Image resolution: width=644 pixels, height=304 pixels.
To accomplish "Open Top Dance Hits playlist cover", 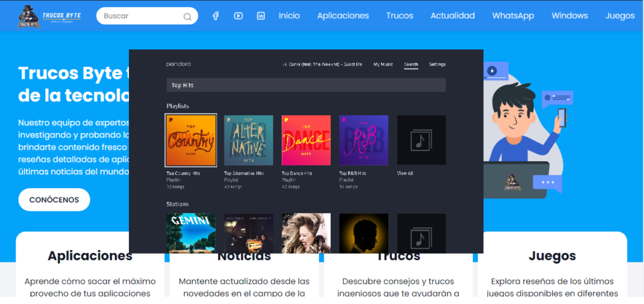I will coord(306,140).
